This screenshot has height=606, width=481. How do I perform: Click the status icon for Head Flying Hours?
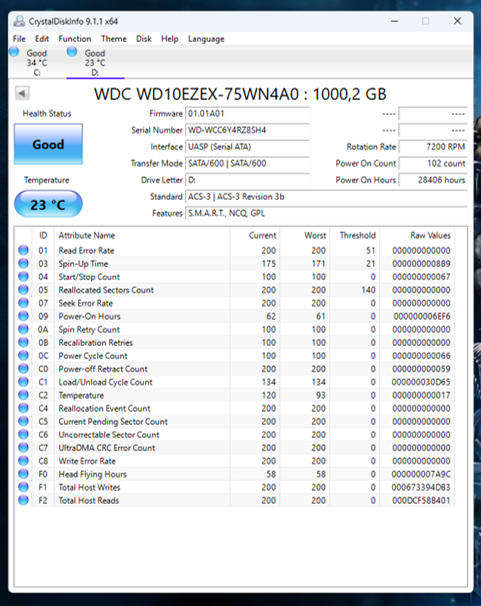tap(23, 473)
